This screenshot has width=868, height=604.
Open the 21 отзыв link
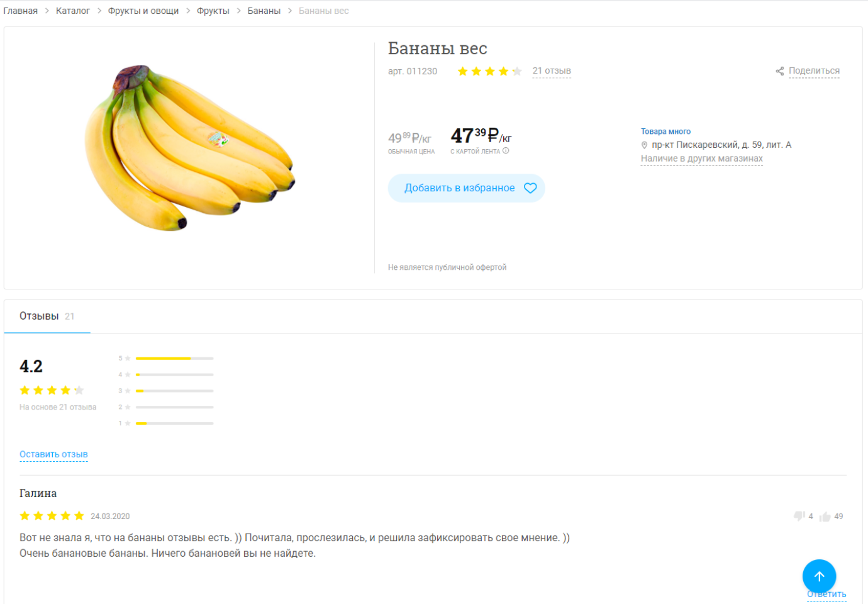point(552,71)
